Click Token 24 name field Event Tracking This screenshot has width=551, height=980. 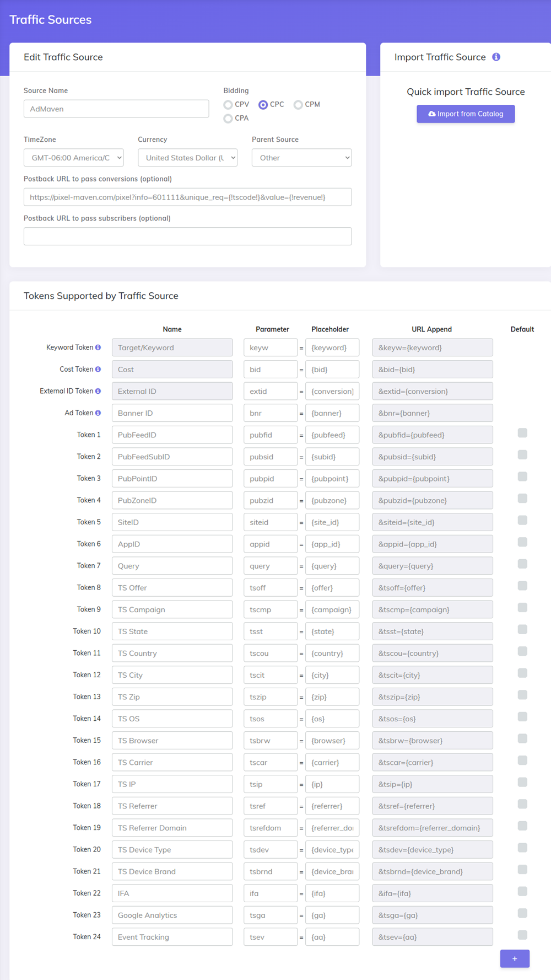point(172,937)
